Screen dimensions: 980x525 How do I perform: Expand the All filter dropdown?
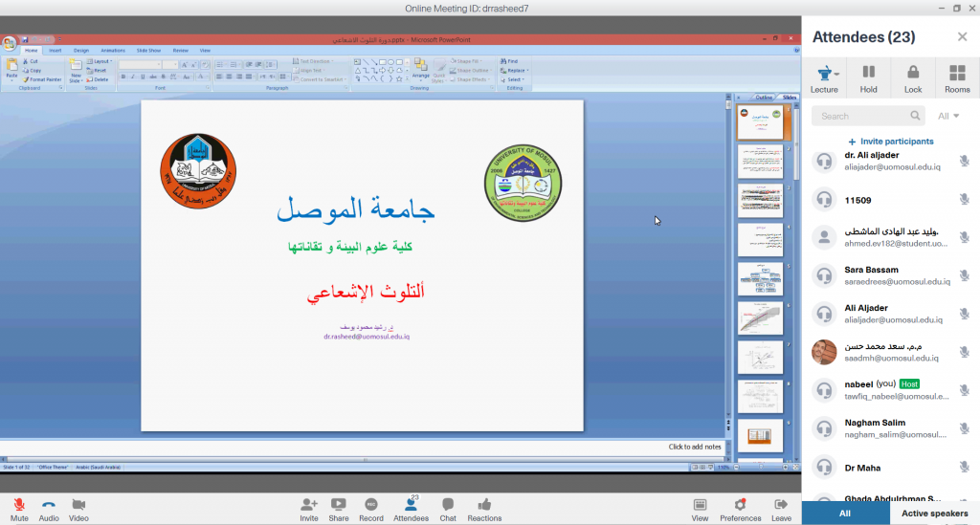coord(948,116)
